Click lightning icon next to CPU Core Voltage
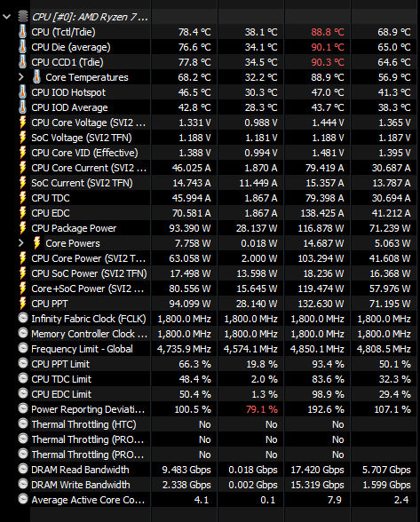The height and width of the screenshot is (522, 420). (x=23, y=123)
